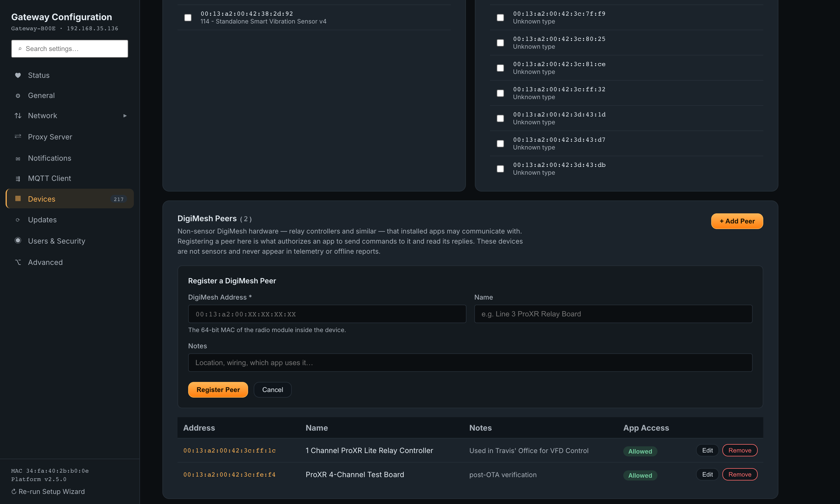Check the box for 00:13:a2:00:42:3c:ff:32

coord(500,93)
